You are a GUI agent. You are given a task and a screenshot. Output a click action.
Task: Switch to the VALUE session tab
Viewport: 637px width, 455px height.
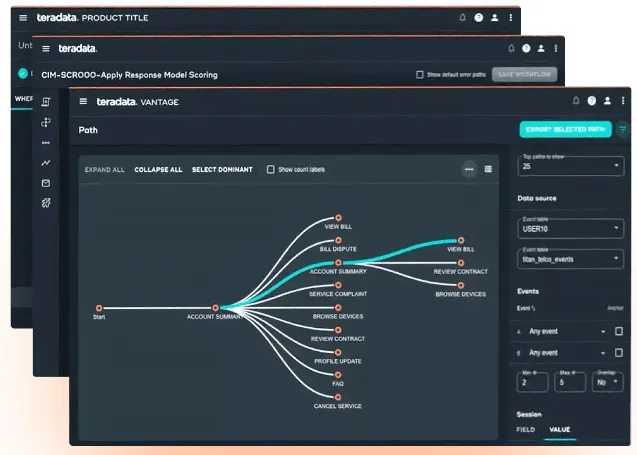coord(559,429)
